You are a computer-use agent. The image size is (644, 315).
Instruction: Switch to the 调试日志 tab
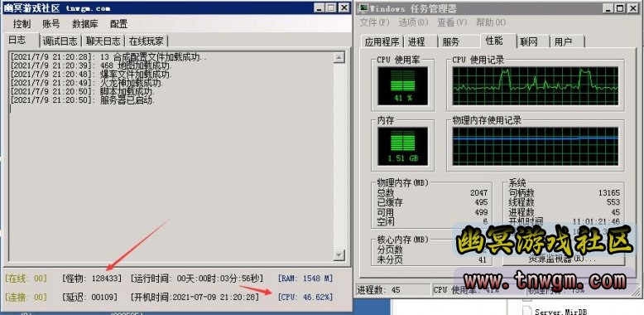pos(60,41)
